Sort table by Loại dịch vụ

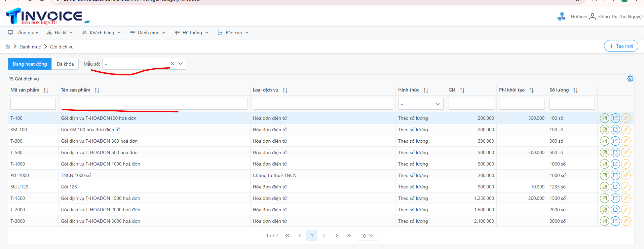285,90
